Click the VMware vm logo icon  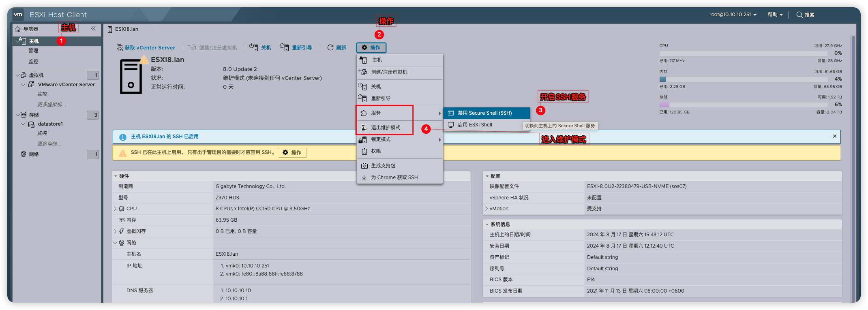pyautogui.click(x=18, y=15)
